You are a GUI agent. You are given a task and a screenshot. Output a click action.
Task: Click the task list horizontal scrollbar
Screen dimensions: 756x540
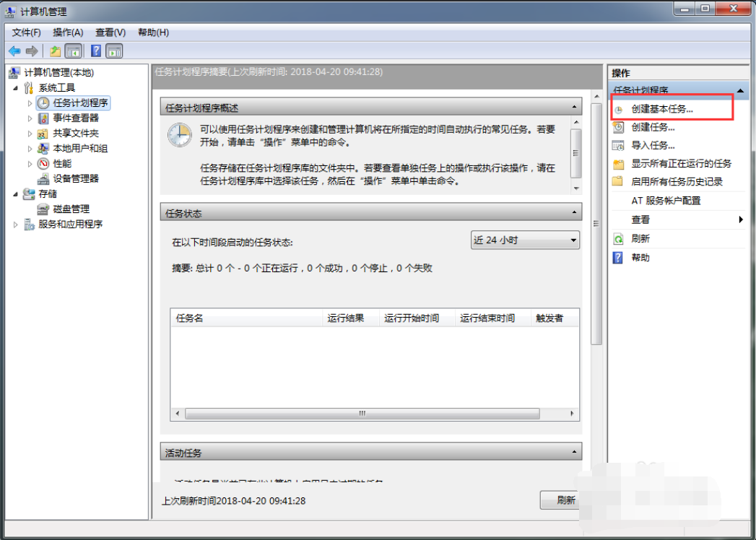click(x=361, y=414)
